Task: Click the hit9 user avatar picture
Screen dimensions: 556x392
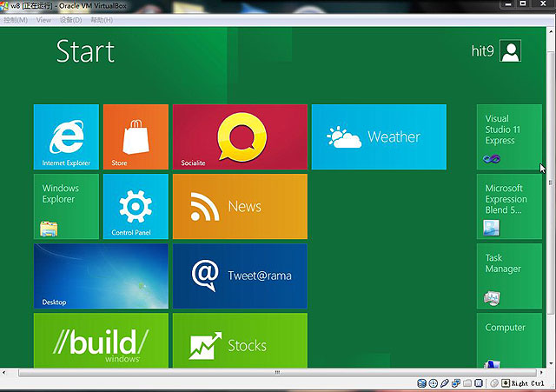Action: pyautogui.click(x=510, y=50)
